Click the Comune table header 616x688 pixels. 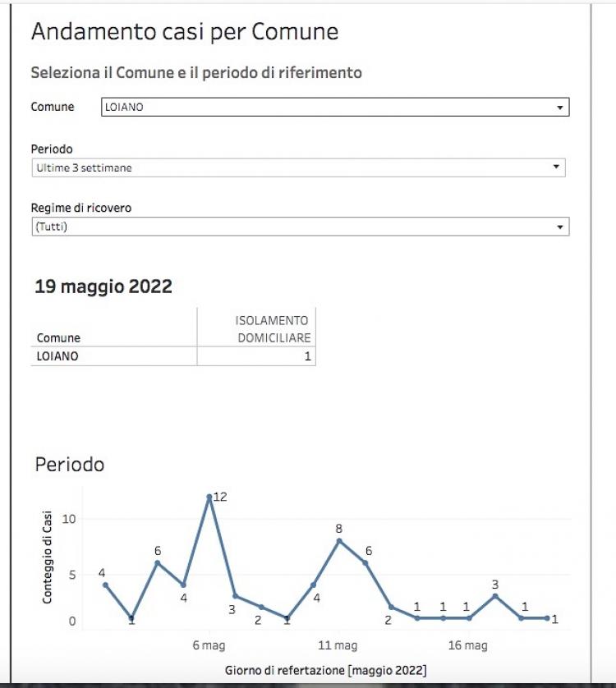click(x=58, y=337)
